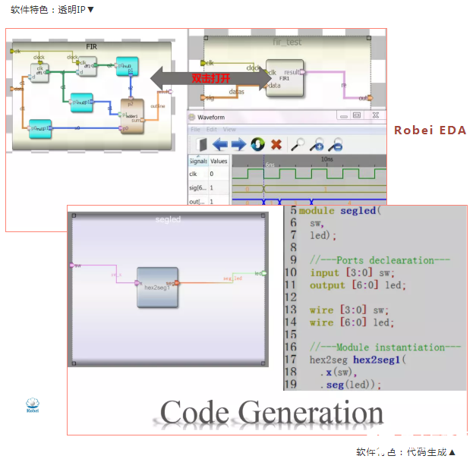The height and width of the screenshot is (459, 476).
Task: Click the zoom out magnifier with minus
Action: [x=336, y=144]
